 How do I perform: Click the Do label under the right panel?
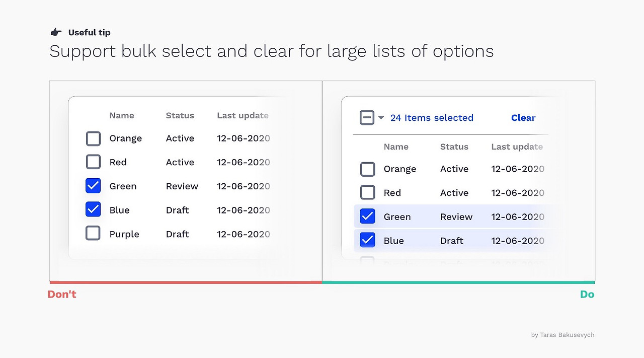pos(587,294)
